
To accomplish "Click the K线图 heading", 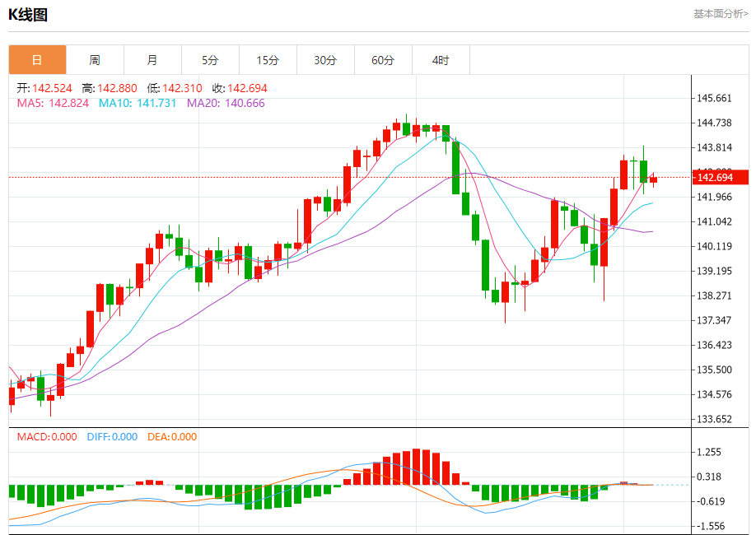I will coord(28,15).
